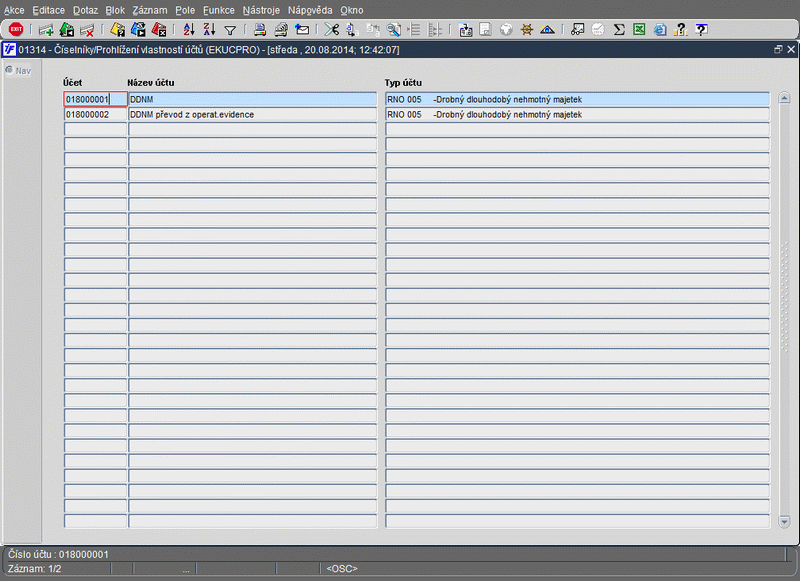Click the insert new record icon
Screen dimensions: 800x581
coord(46,30)
